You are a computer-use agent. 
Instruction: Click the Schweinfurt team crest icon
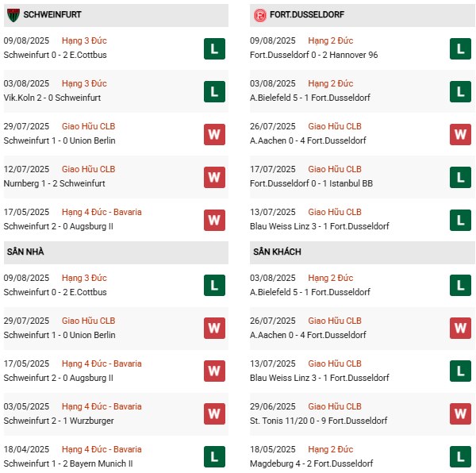(x=13, y=15)
